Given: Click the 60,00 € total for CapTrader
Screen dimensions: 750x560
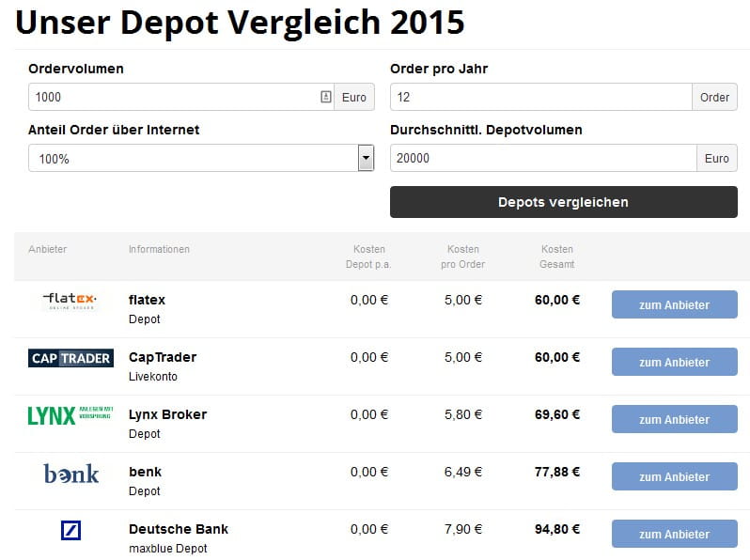Looking at the screenshot, I should tap(557, 357).
